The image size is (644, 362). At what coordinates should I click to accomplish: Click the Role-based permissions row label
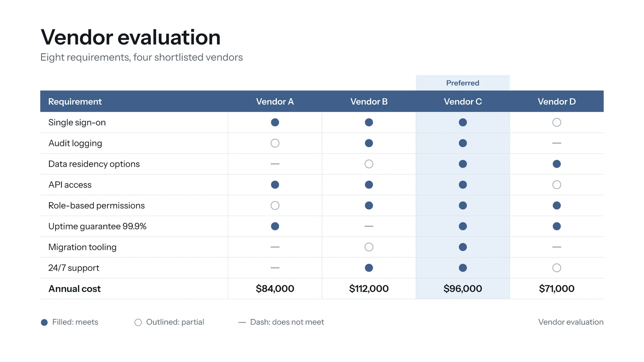pyautogui.click(x=97, y=206)
